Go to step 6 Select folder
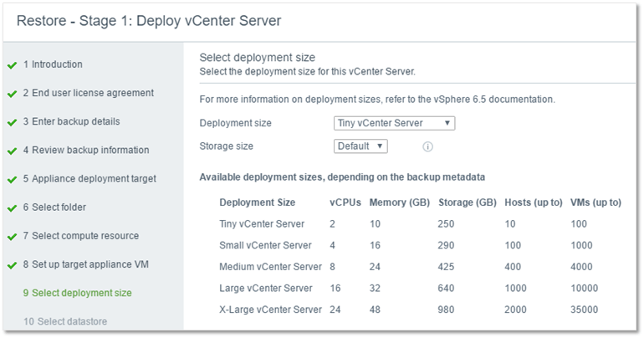The height and width of the screenshot is (338, 644). 54,207
